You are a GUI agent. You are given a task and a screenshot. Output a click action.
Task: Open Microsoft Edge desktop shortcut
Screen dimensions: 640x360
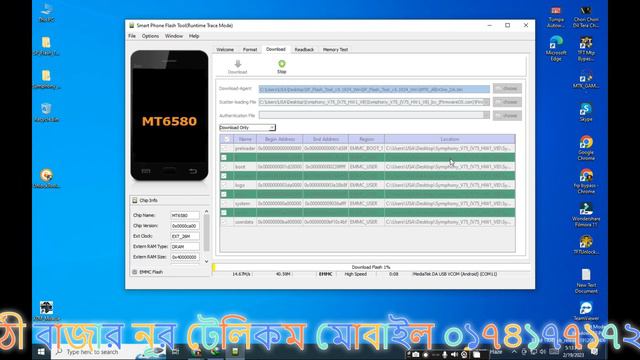click(x=556, y=48)
